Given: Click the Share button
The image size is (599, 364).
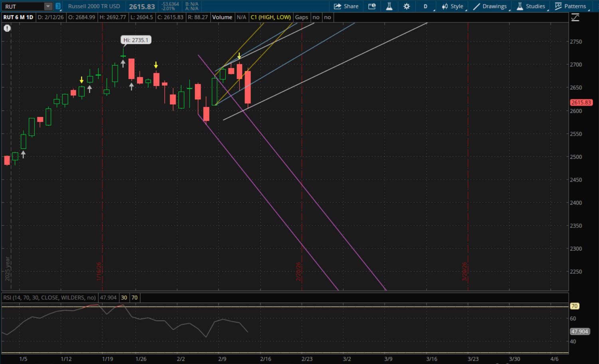Looking at the screenshot, I should [x=346, y=6].
